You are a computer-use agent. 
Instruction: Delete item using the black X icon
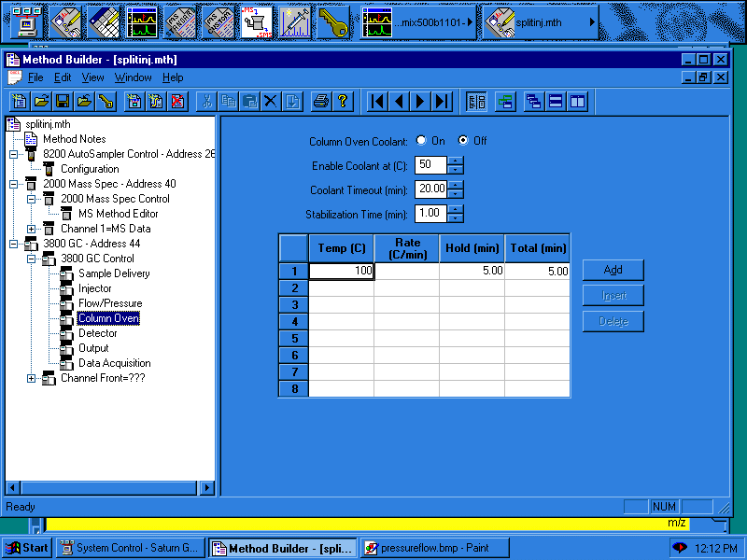[x=270, y=102]
